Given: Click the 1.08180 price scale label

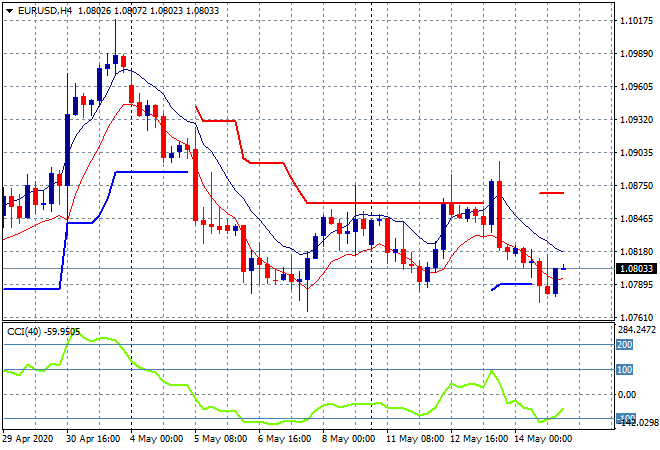Looking at the screenshot, I should click(637, 252).
